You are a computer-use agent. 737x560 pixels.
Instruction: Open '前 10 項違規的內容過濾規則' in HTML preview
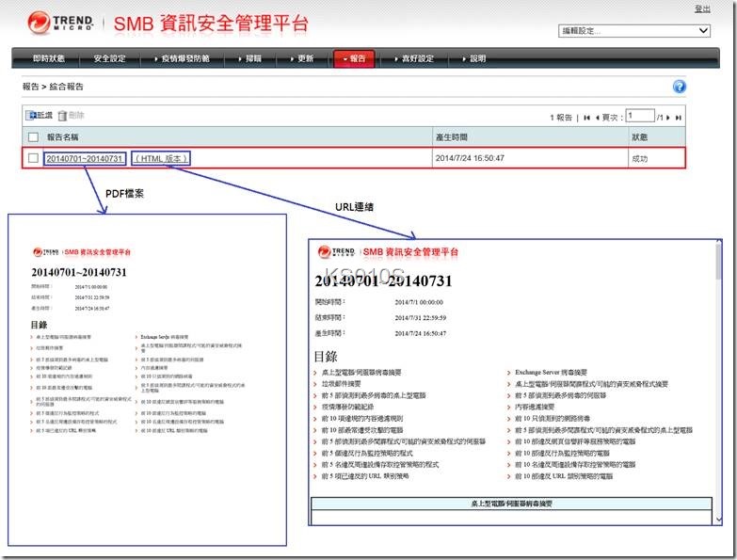362,419
